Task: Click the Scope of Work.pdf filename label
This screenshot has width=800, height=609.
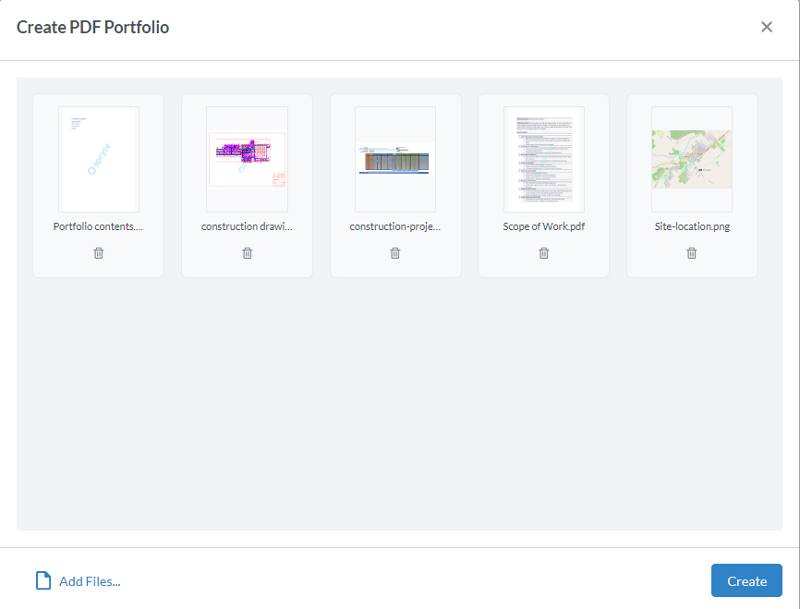Action: pos(543,226)
